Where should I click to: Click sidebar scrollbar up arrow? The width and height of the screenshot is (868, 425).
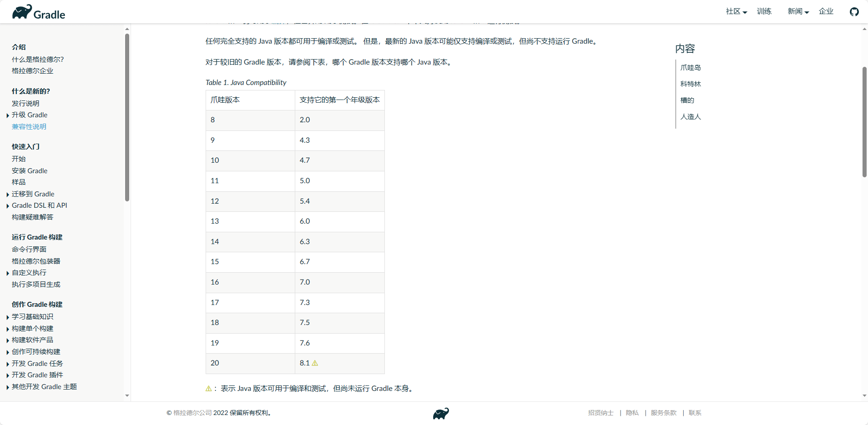pyautogui.click(x=127, y=29)
